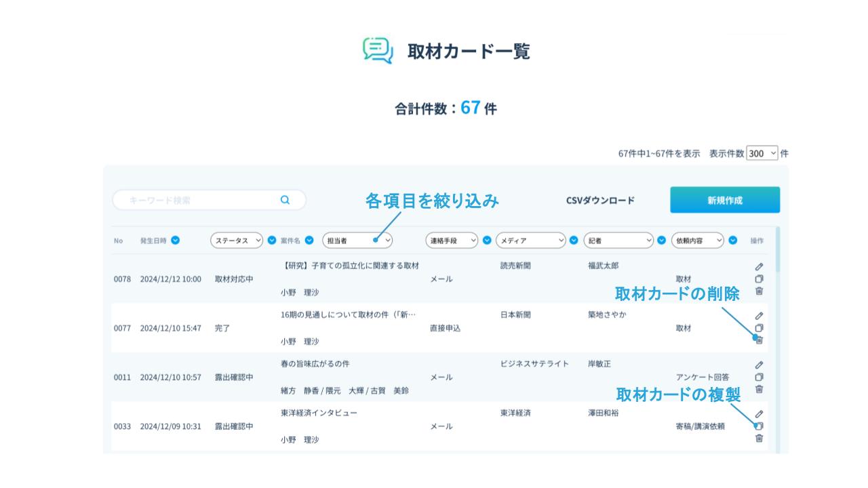868x488 pixels.
Task: Click the edit pencil for card 0033
Action: 759,414
